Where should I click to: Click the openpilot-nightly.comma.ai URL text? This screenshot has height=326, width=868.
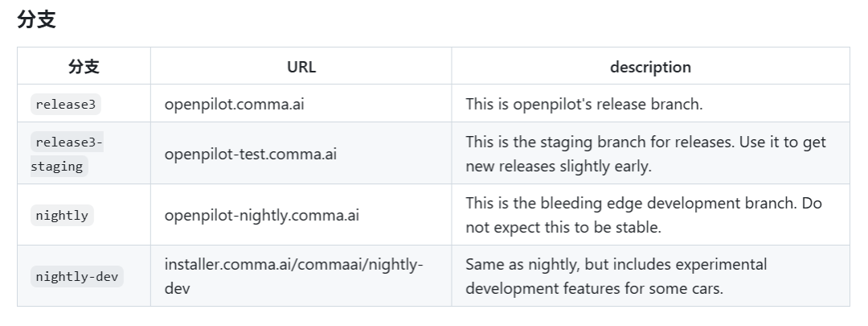tap(261, 215)
